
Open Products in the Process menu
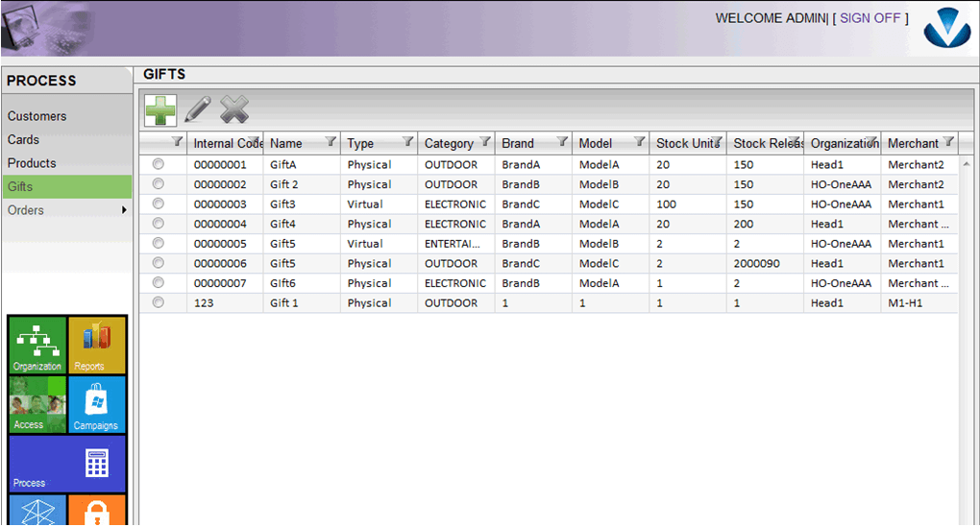[x=32, y=163]
